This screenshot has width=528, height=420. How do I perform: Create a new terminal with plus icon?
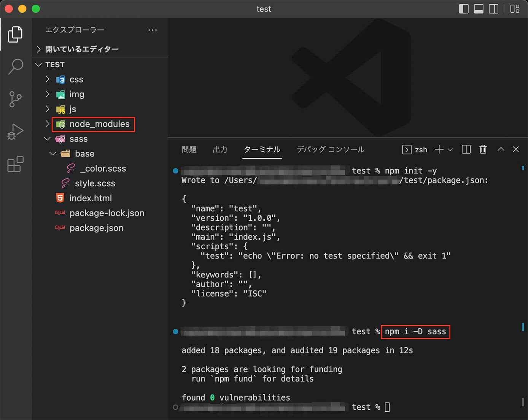coord(439,150)
